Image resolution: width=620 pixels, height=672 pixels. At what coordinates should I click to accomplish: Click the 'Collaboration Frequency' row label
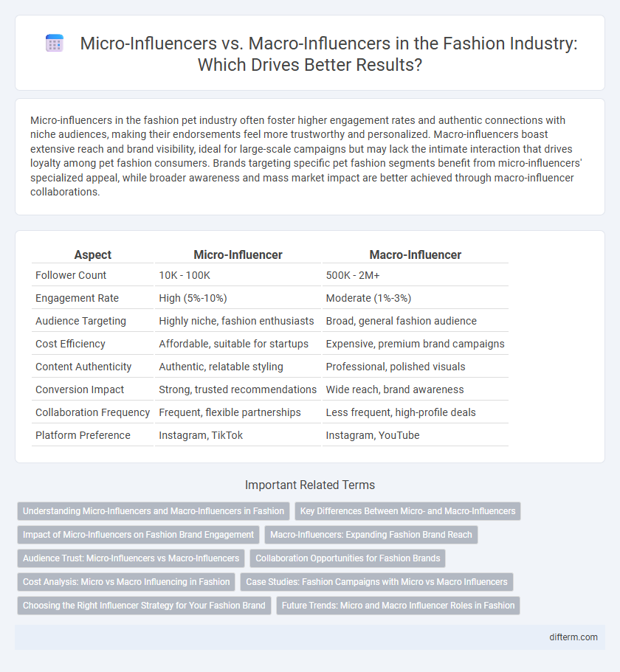(92, 412)
